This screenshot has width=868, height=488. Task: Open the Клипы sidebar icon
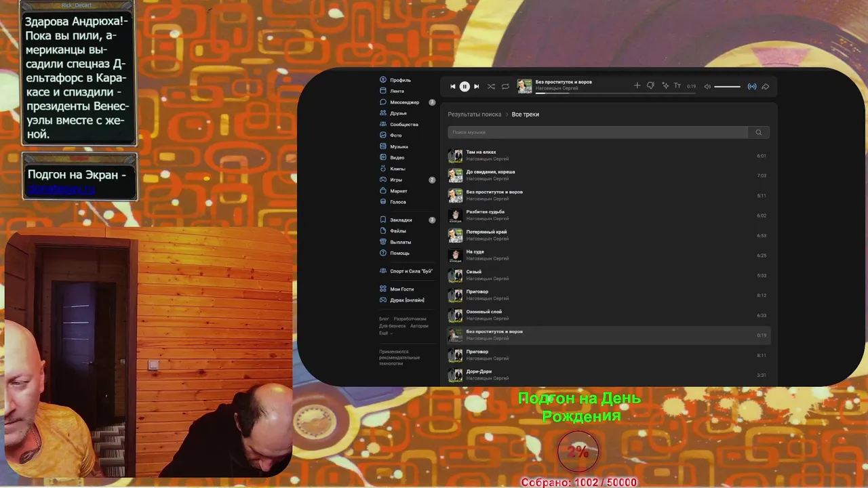383,169
